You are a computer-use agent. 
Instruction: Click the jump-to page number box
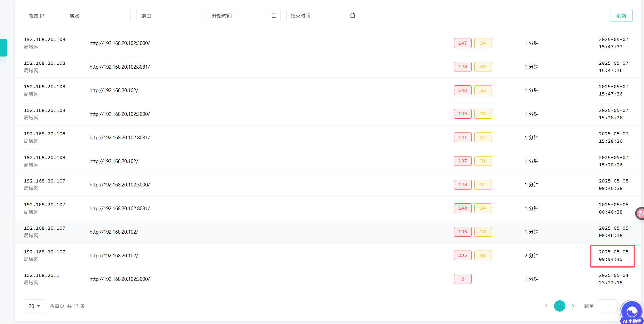[x=607, y=306]
